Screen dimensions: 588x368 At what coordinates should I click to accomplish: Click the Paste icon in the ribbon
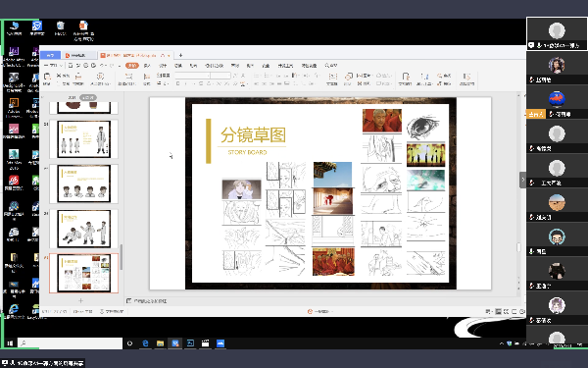click(x=47, y=78)
